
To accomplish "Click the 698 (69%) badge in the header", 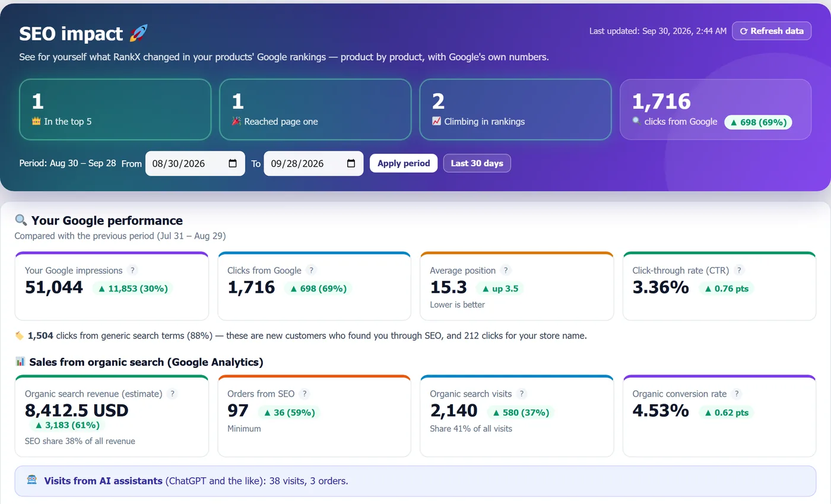I will pyautogui.click(x=758, y=122).
